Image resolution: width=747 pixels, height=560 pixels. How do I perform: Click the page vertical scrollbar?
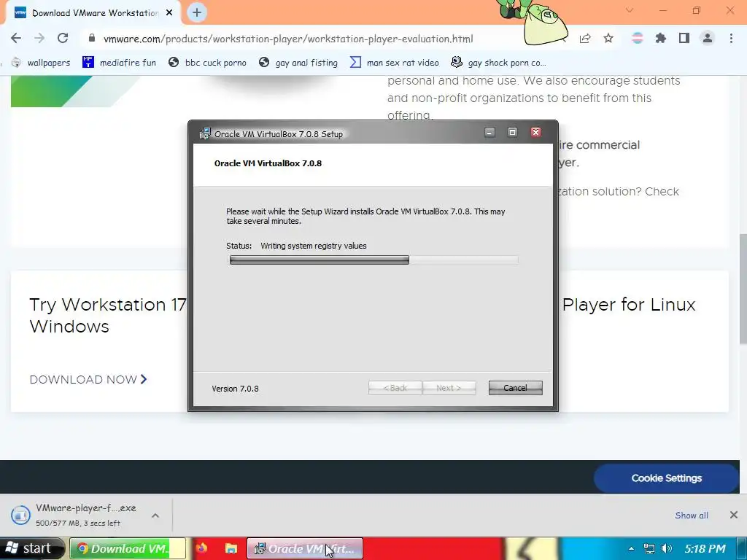pyautogui.click(x=743, y=288)
